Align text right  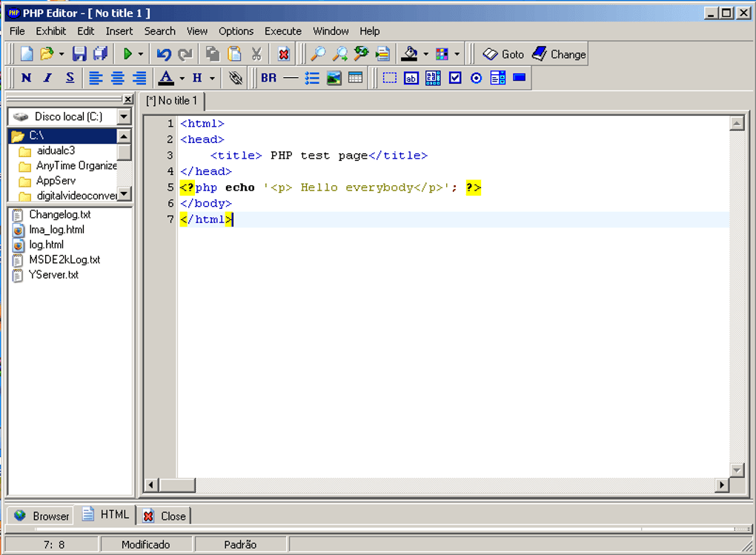(139, 78)
